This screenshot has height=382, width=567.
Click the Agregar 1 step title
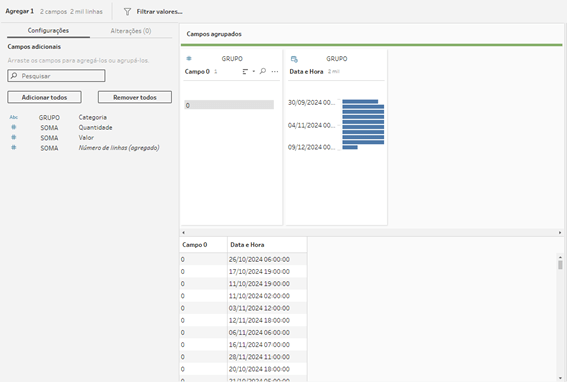coord(20,12)
